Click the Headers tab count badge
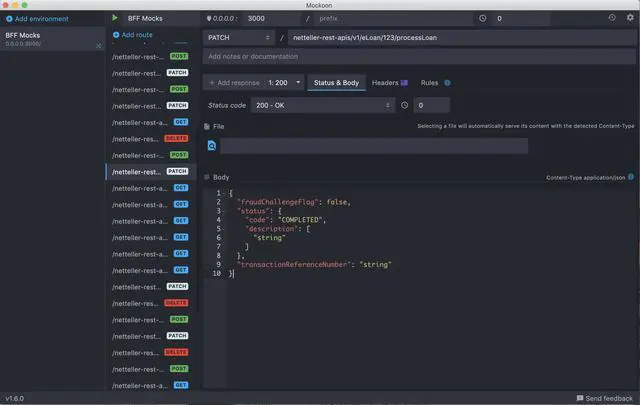Image resolution: width=640 pixels, height=405 pixels. 404,83
